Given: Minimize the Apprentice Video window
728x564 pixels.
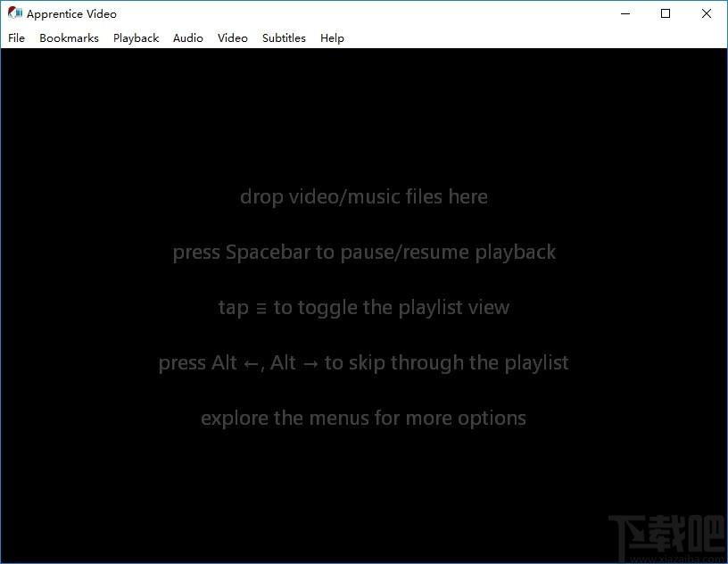Looking at the screenshot, I should point(625,13).
